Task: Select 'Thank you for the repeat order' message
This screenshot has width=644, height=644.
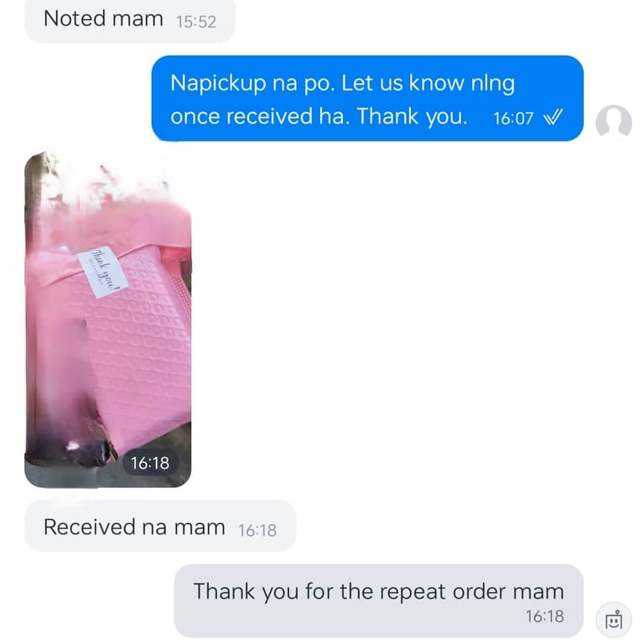Action: 379,601
